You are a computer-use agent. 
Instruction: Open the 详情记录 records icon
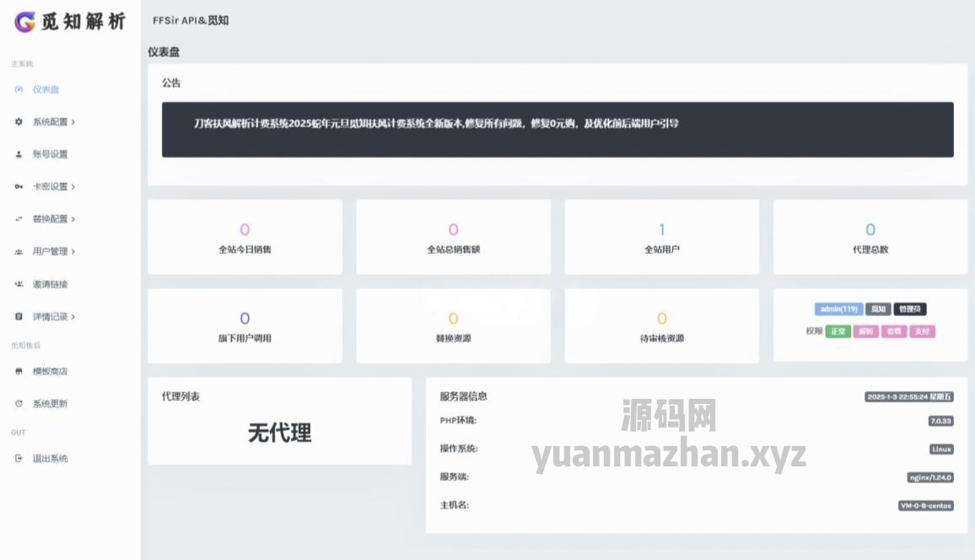[x=19, y=316]
